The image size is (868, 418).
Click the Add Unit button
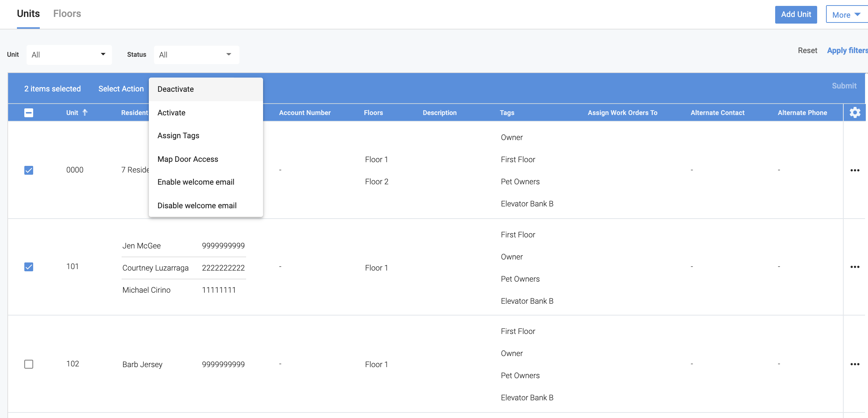tap(796, 14)
